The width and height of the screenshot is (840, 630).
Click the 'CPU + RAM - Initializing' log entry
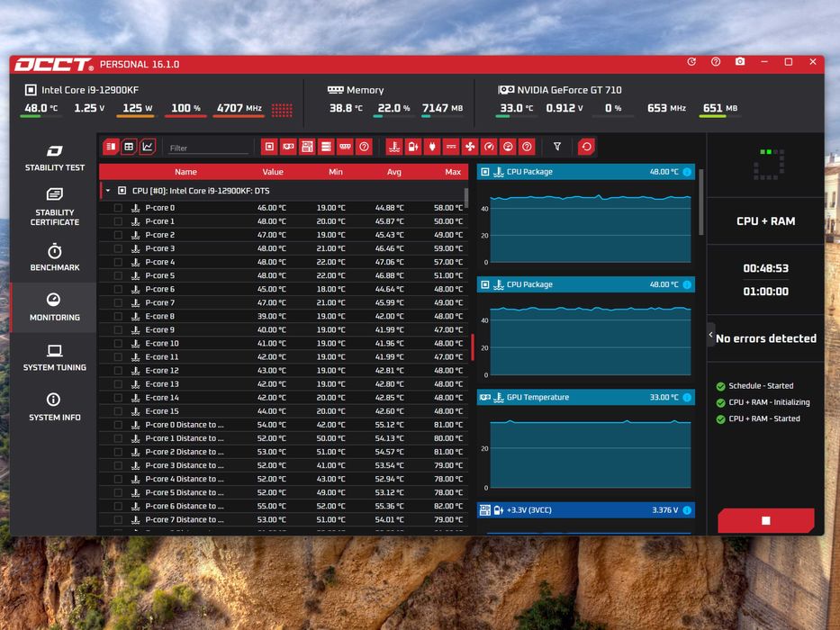pyautogui.click(x=769, y=402)
